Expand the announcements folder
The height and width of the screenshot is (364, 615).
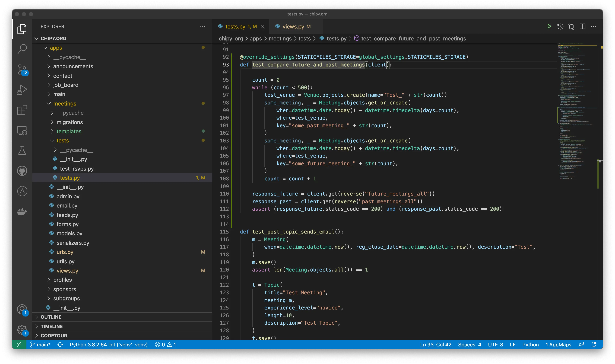tap(122, 66)
